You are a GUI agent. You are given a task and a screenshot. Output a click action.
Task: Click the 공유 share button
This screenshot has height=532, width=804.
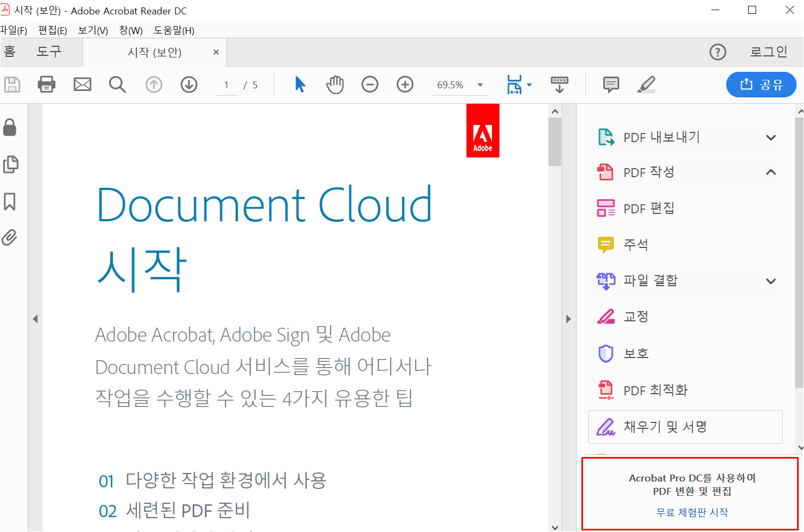pyautogui.click(x=761, y=85)
